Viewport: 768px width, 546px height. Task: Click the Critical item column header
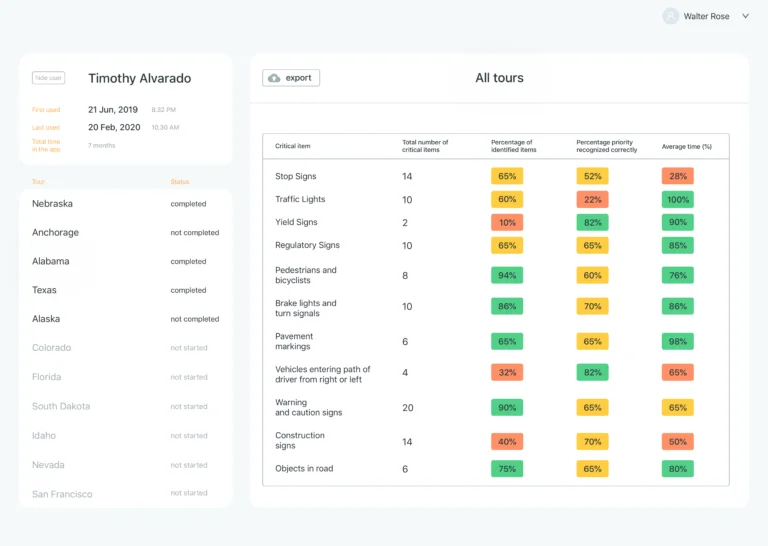coord(293,147)
